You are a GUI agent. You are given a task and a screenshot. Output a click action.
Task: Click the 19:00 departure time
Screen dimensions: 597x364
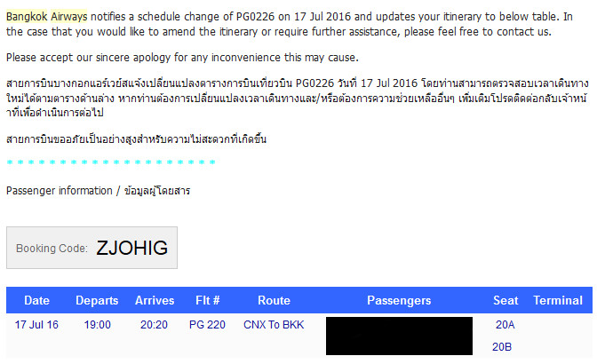pyautogui.click(x=98, y=325)
